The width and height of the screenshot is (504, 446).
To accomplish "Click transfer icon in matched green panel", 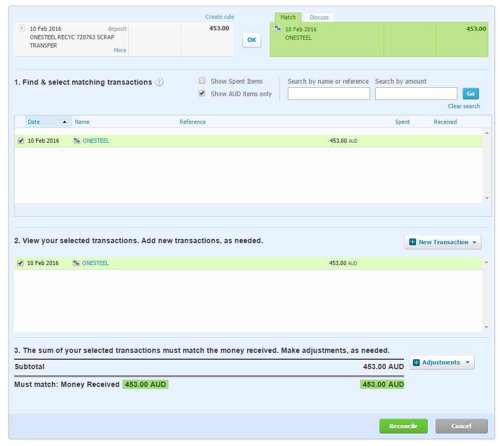I will point(277,28).
